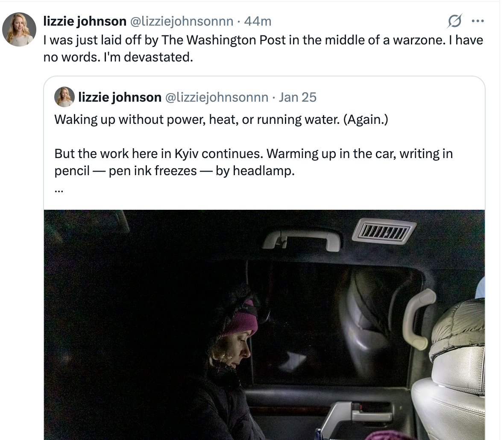Open the tweet via its 44m timestamp

click(258, 21)
